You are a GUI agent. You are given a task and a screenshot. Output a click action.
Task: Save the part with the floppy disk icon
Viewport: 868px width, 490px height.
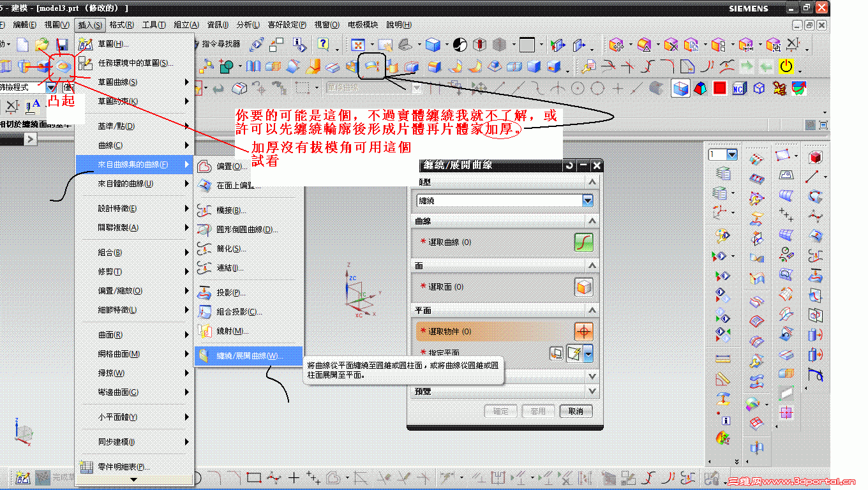pyautogui.click(x=62, y=45)
